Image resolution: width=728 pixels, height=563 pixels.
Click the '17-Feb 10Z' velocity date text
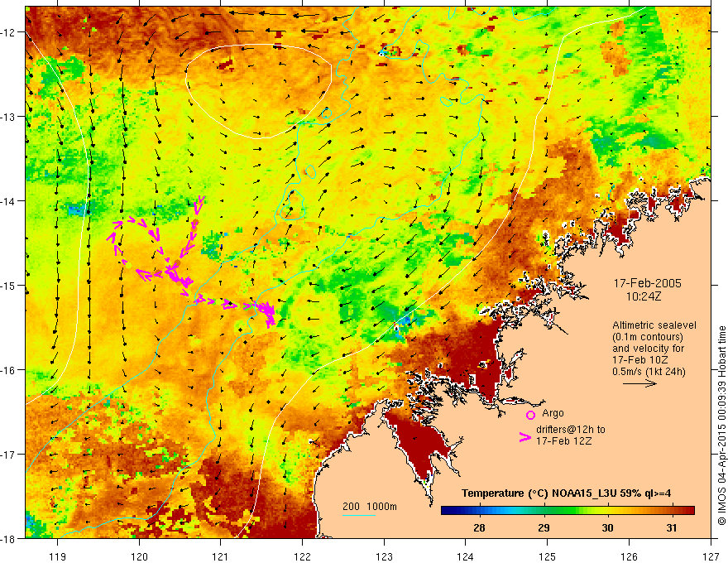click(x=639, y=360)
